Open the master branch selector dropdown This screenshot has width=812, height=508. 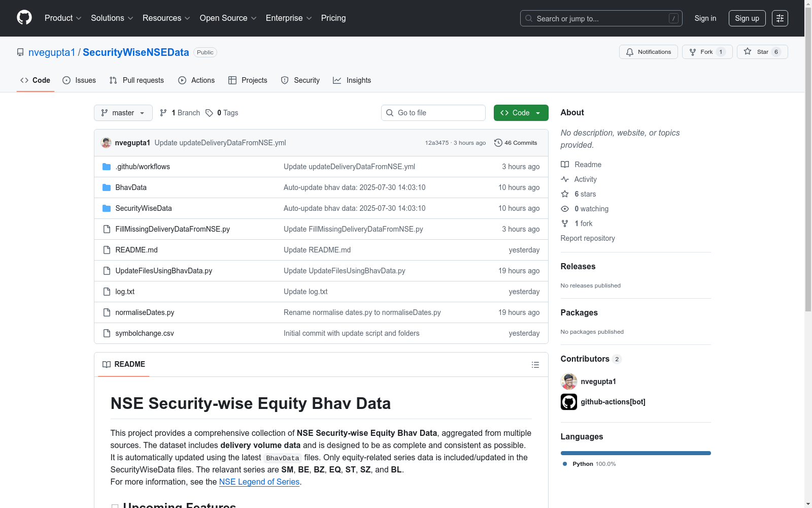(123, 113)
